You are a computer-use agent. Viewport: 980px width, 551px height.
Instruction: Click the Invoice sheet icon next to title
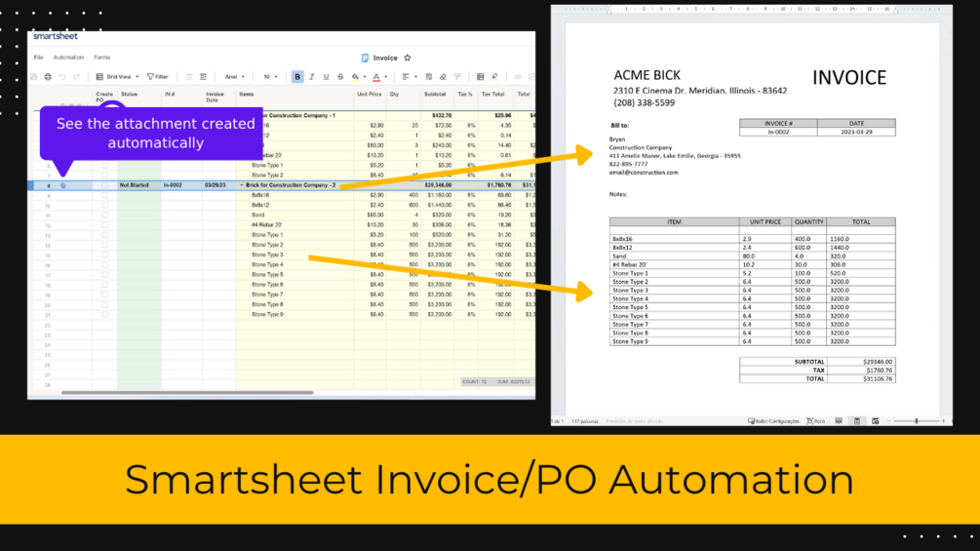click(365, 58)
